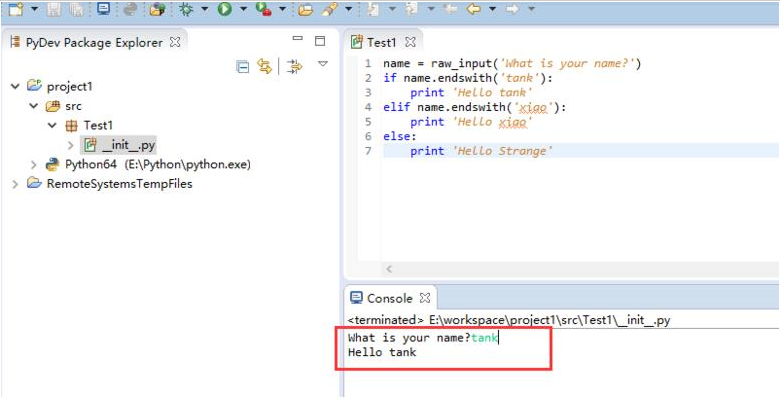Screen dimensions: 780x401
Task: Run the program with the green play icon
Action: (225, 9)
